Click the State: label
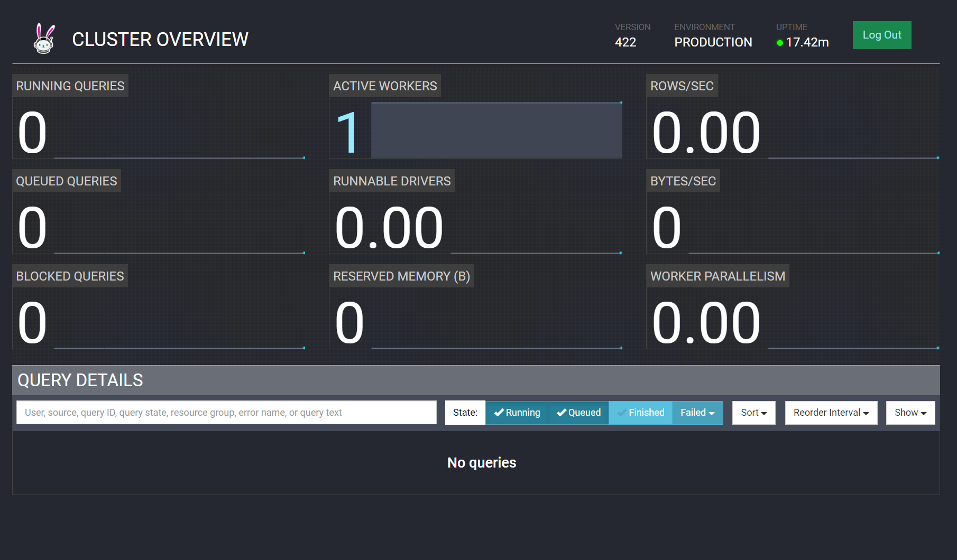Image resolution: width=957 pixels, height=560 pixels. point(465,413)
